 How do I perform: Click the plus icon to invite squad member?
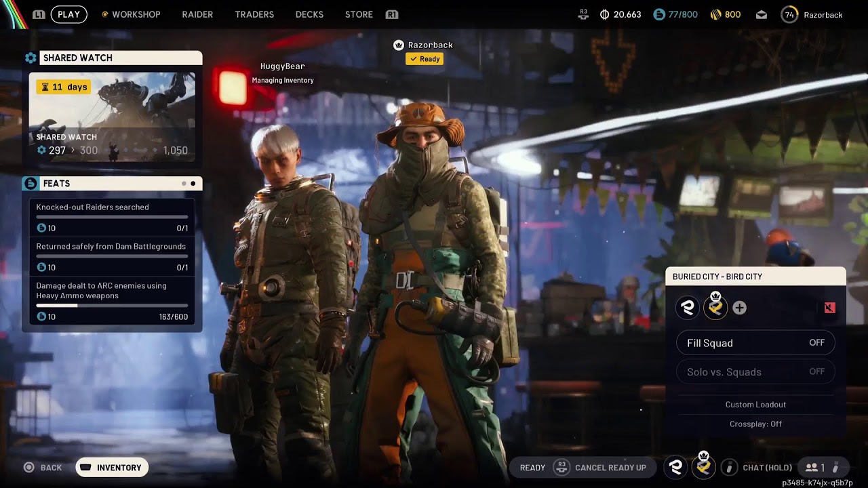click(740, 308)
